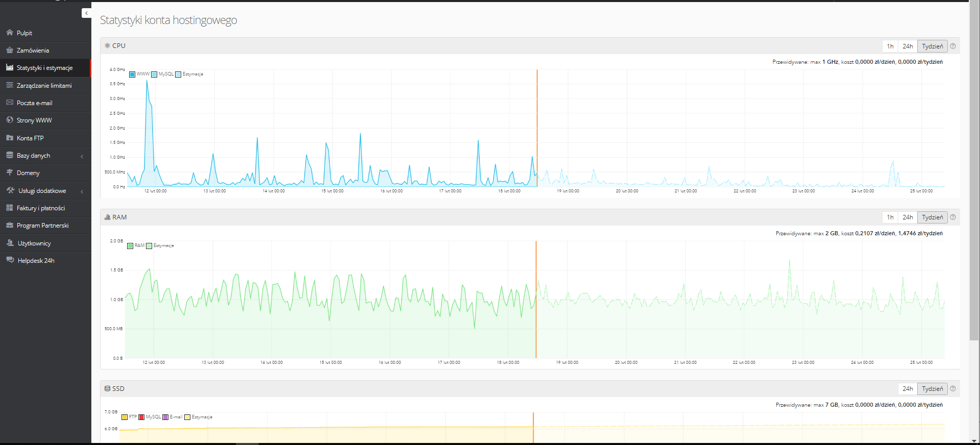Click the Domeny signpost icon
The image size is (980, 445).
click(x=10, y=172)
